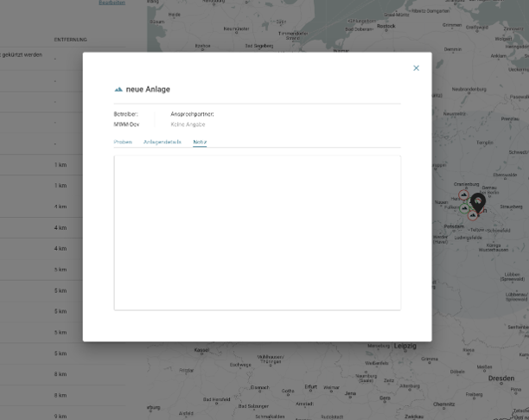Click the plant icon beside neue Anlage
Screen dimensions: 529x420
click(118, 89)
